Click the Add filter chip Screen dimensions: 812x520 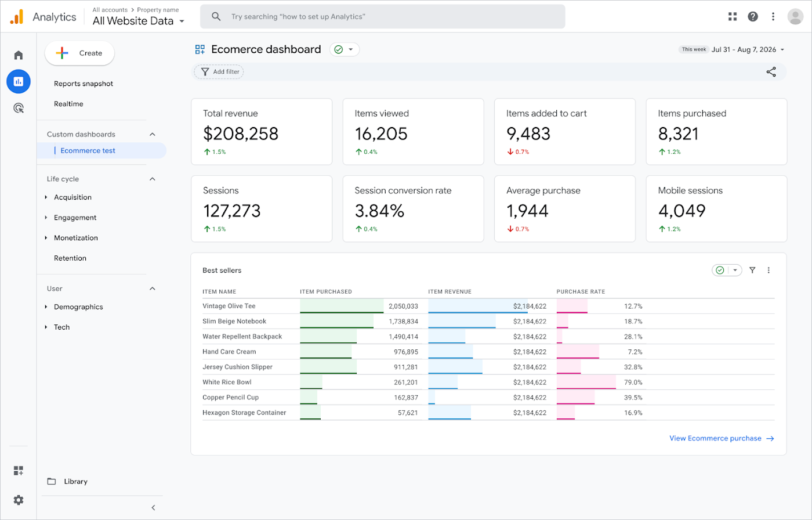[x=219, y=72]
